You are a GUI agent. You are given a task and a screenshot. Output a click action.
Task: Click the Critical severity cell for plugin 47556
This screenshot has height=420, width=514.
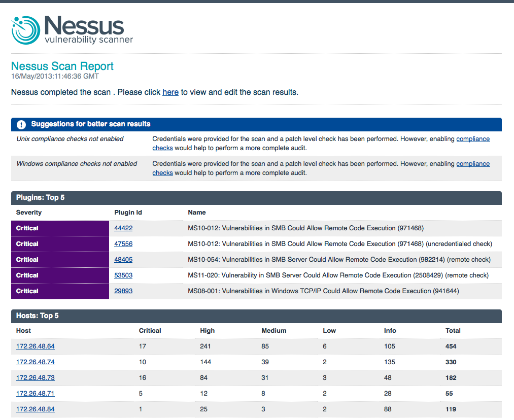click(60, 244)
